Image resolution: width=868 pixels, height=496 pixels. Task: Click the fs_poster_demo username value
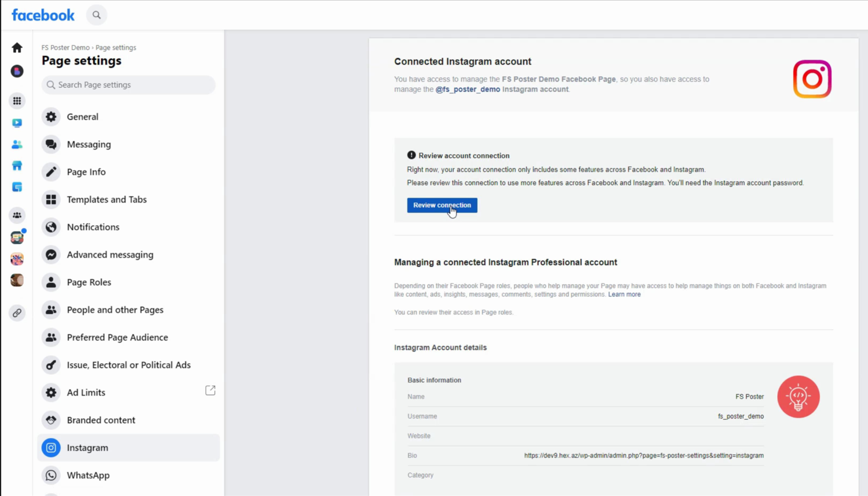click(x=741, y=416)
